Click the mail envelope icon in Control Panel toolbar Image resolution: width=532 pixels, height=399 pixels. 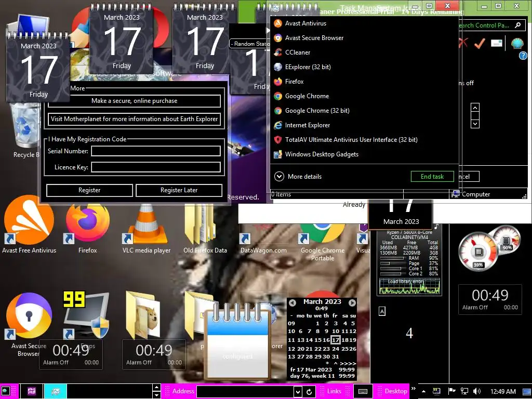point(496,43)
